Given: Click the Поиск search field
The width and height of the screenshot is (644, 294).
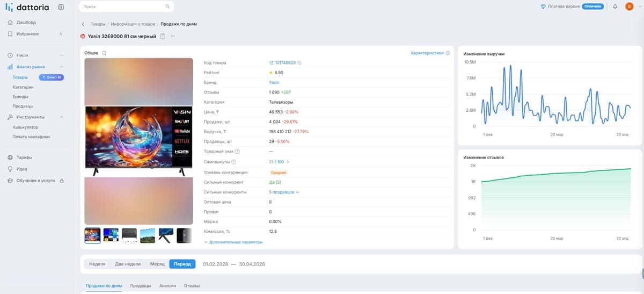Looking at the screenshot, I should [126, 6].
